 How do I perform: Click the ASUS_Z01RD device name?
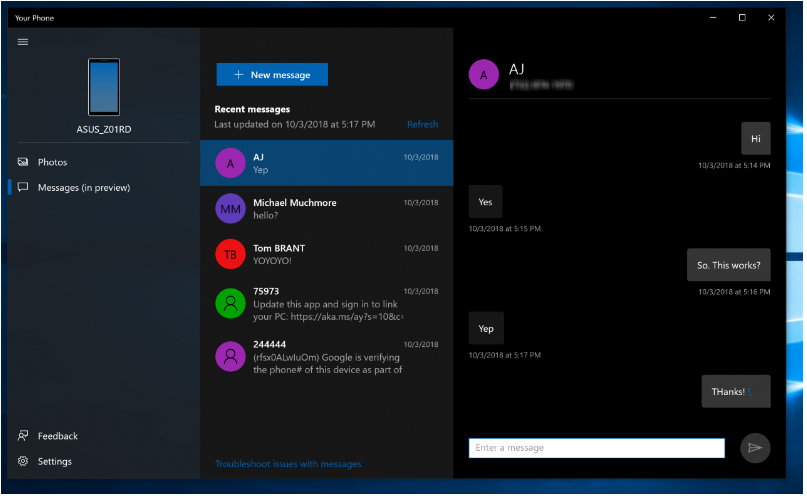pos(104,129)
